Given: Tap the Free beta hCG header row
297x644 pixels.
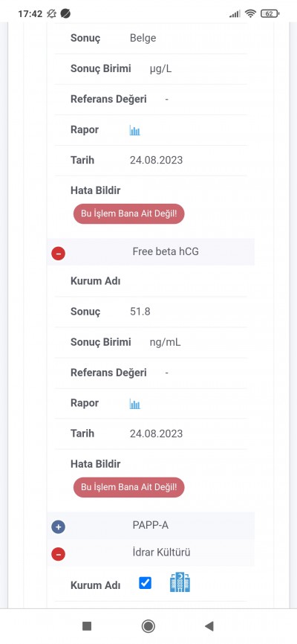Looking at the screenshot, I should (151, 252).
